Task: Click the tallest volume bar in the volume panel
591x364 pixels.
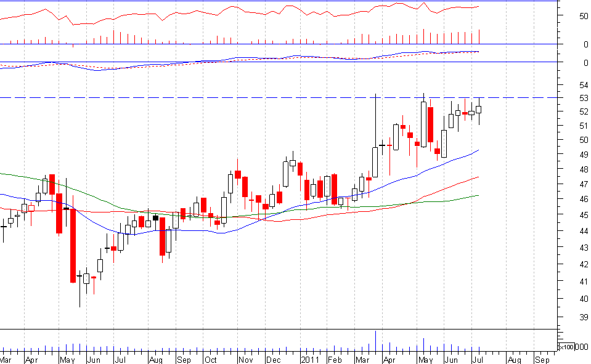Action: (375, 341)
